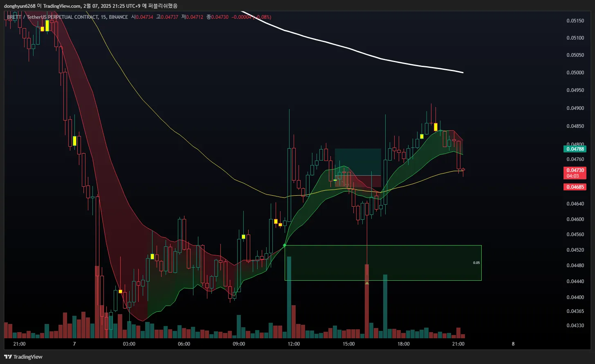Viewport: 595px width, 364px height.
Task: Click the green 0.04788 price tag
Action: 575,149
